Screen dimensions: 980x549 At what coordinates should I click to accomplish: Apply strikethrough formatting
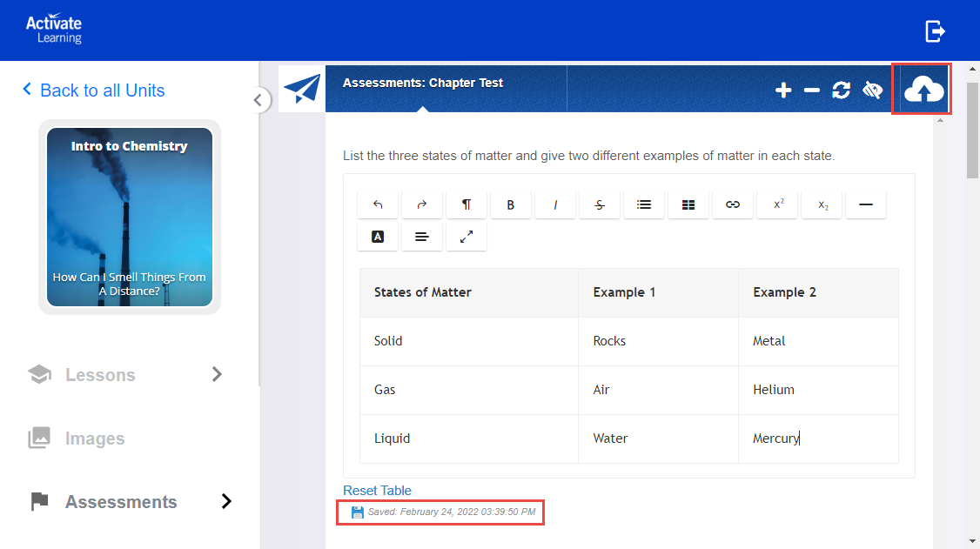click(x=600, y=204)
